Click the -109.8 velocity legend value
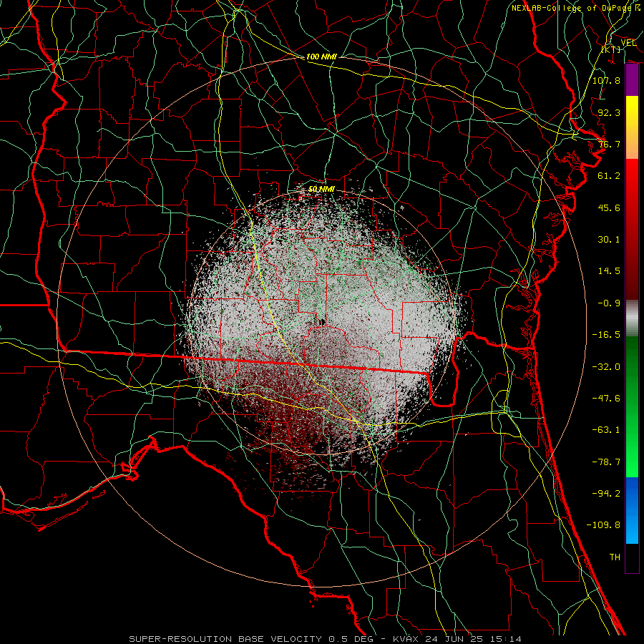Screen dimensions: 644x644 click(603, 525)
